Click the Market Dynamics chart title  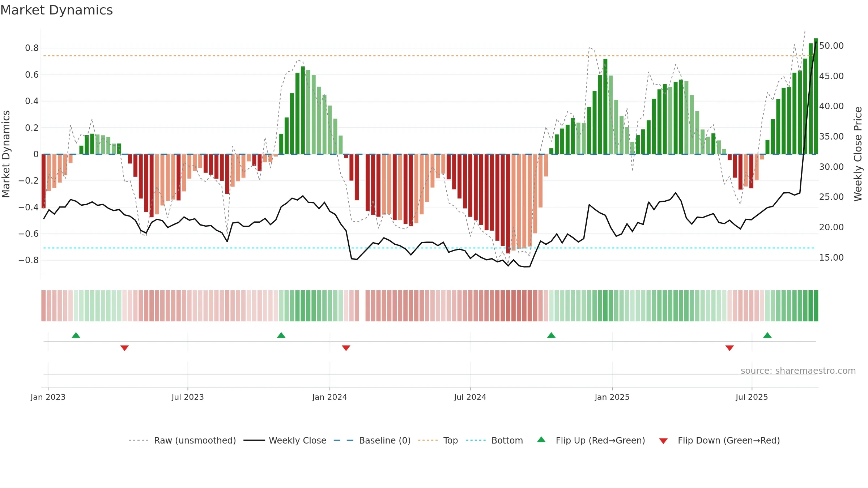56,10
